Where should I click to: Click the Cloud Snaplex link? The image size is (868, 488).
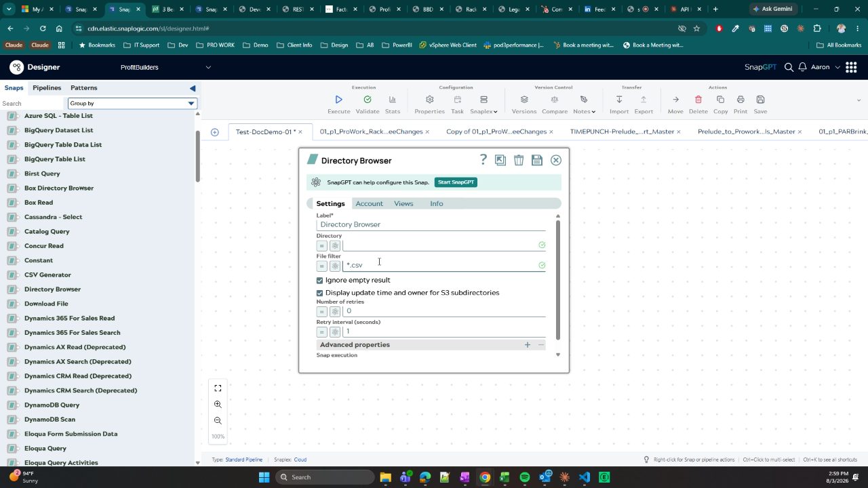click(x=300, y=460)
